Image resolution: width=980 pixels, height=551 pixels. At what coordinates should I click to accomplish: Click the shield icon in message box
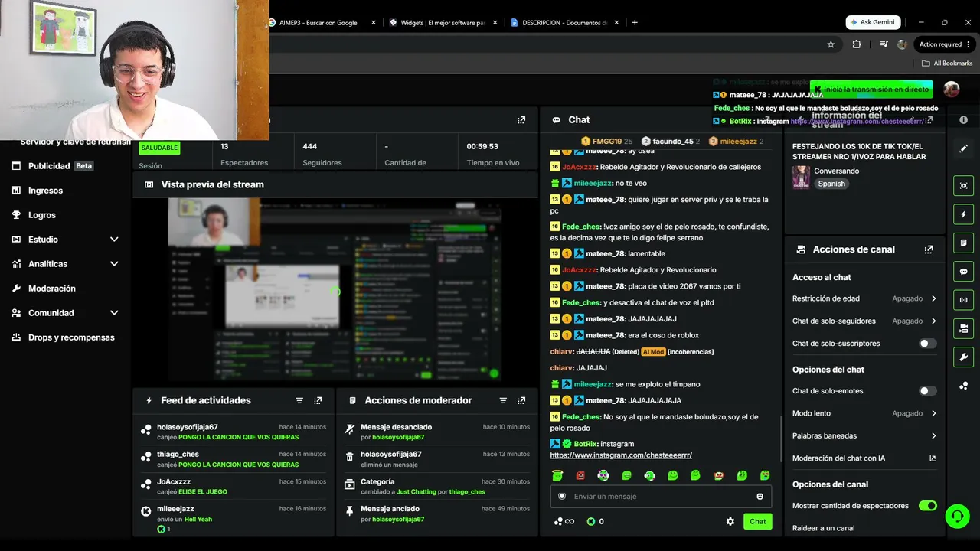pyautogui.click(x=561, y=496)
